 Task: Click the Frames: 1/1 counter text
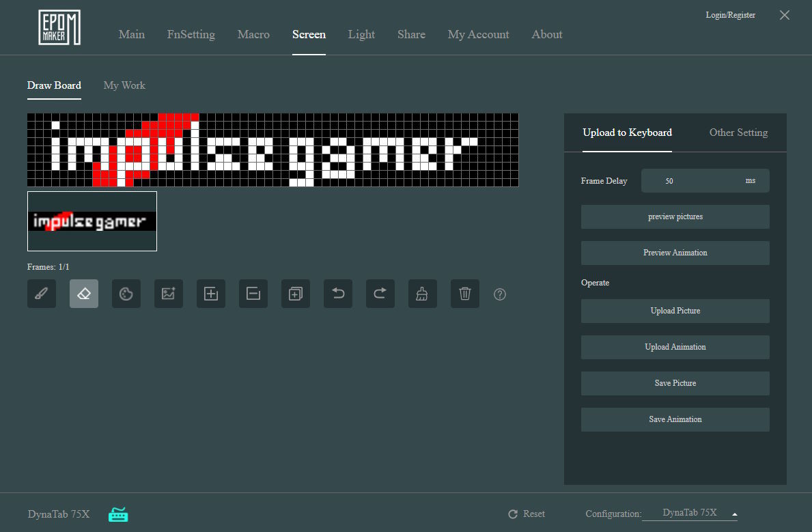click(x=48, y=267)
